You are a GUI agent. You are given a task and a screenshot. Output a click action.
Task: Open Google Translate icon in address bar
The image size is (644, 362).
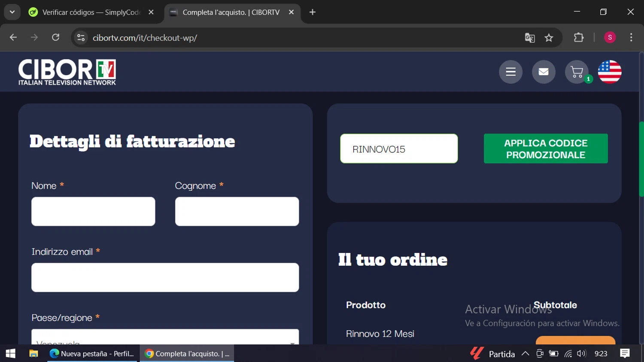point(530,38)
